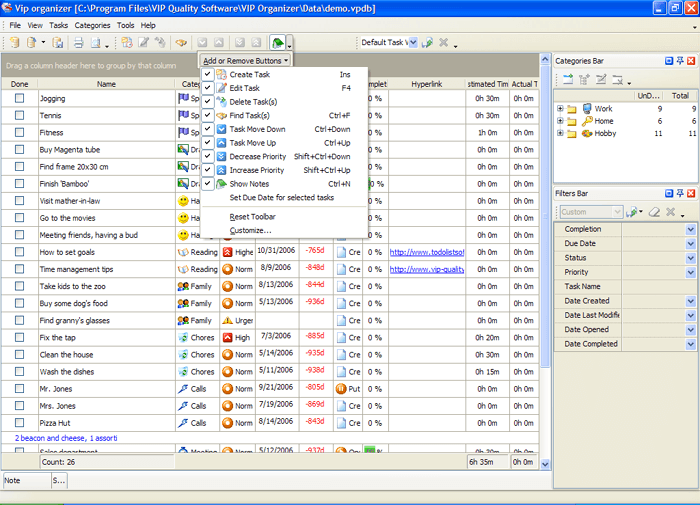Click the Total column header in Categories Bar
The image size is (700, 505).
point(680,96)
